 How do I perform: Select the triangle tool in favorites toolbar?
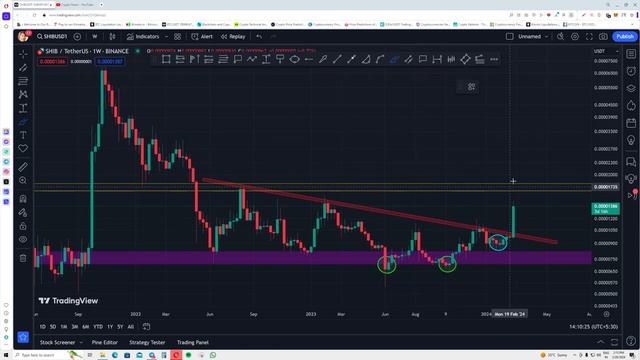click(x=366, y=60)
